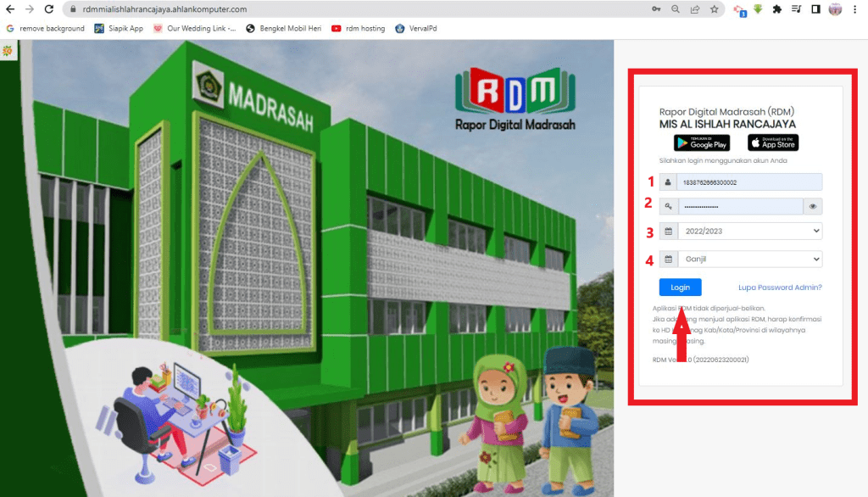Open the Chrome three-dot menu
Viewport: 868px width, 497px height.
(854, 9)
